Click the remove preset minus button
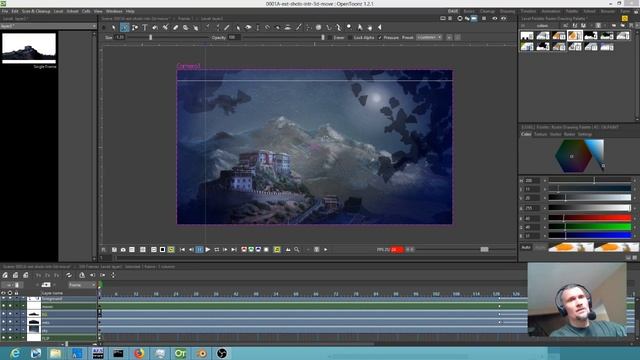The height and width of the screenshot is (360, 640). coord(458,37)
